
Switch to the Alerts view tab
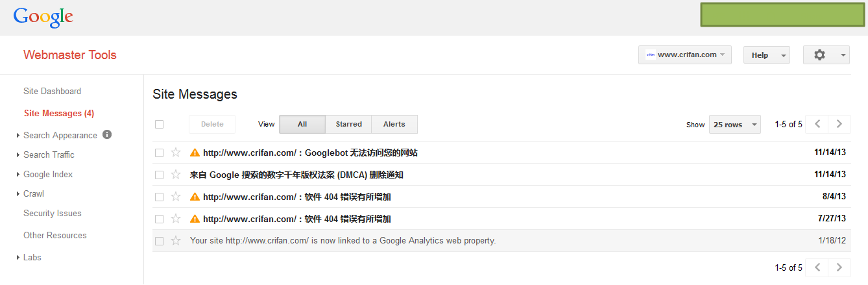click(394, 124)
